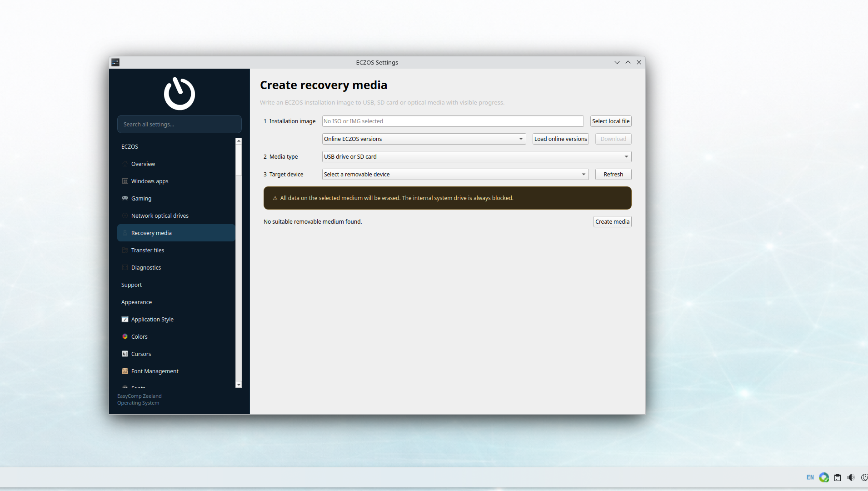
Task: Switch keyboard layout via EN indicator
Action: 810,477
